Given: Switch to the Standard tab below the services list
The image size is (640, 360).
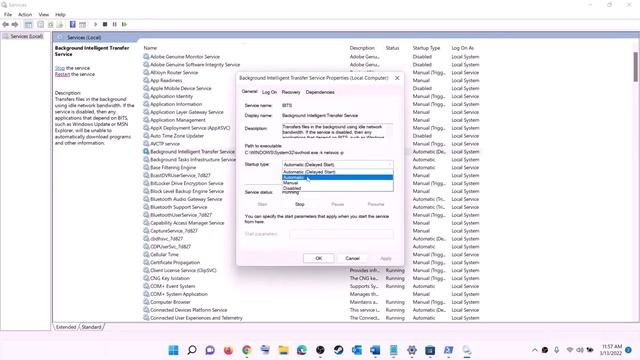Looking at the screenshot, I should click(91, 327).
